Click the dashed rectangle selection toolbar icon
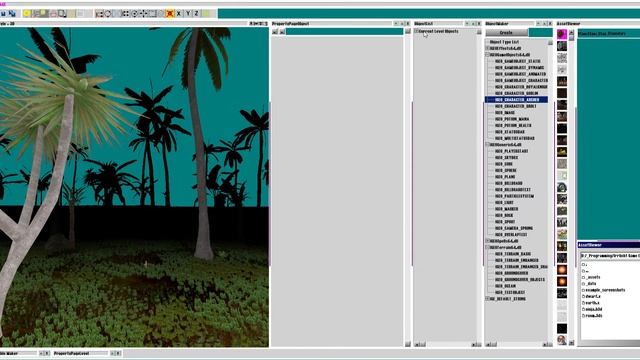 pos(152,13)
